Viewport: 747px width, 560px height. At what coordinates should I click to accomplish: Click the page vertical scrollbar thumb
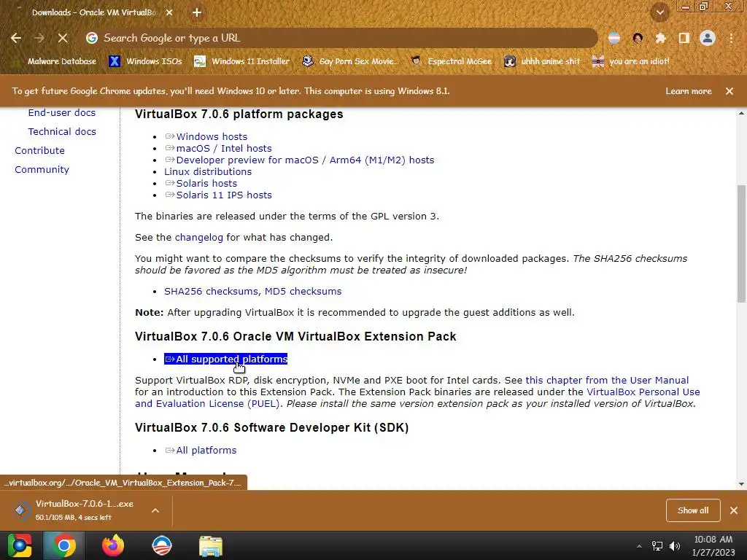pyautogui.click(x=741, y=244)
